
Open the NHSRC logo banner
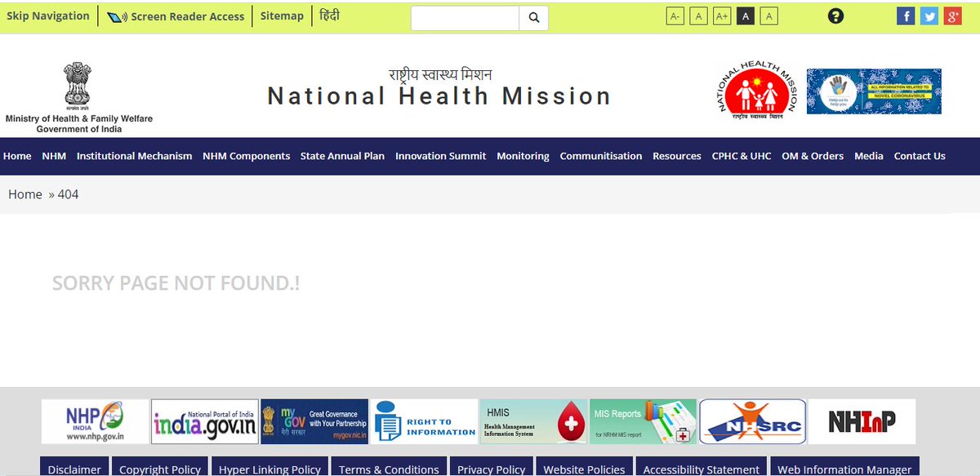[753, 421]
